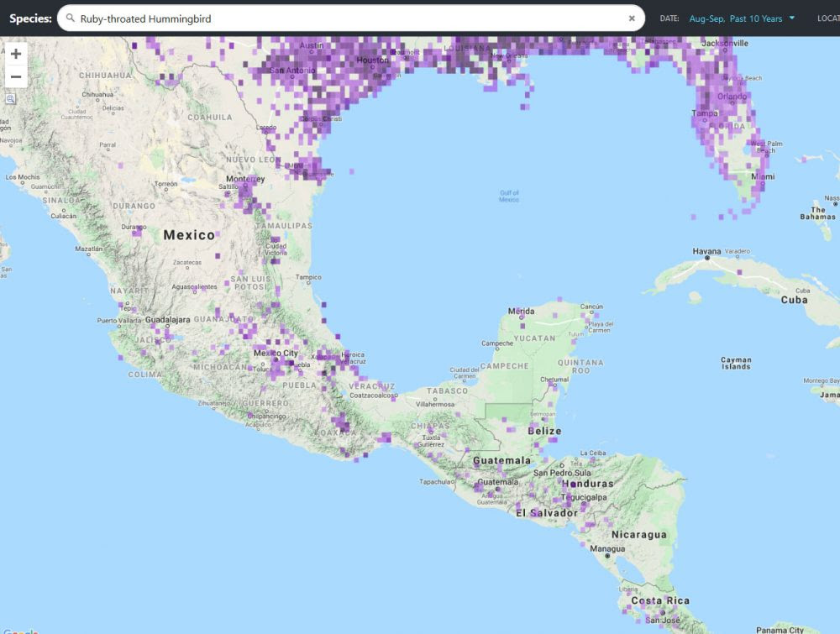Click the Chihuahua state label

(105, 76)
